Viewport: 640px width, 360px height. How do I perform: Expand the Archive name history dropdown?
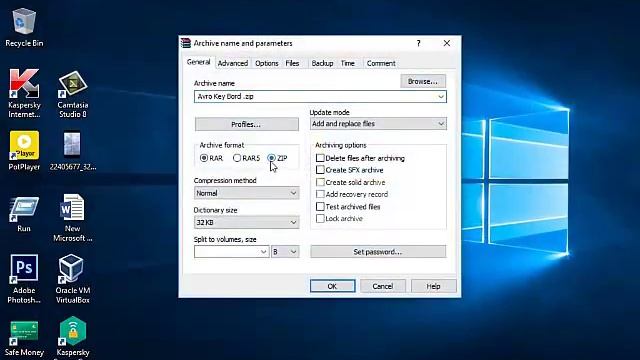441,97
